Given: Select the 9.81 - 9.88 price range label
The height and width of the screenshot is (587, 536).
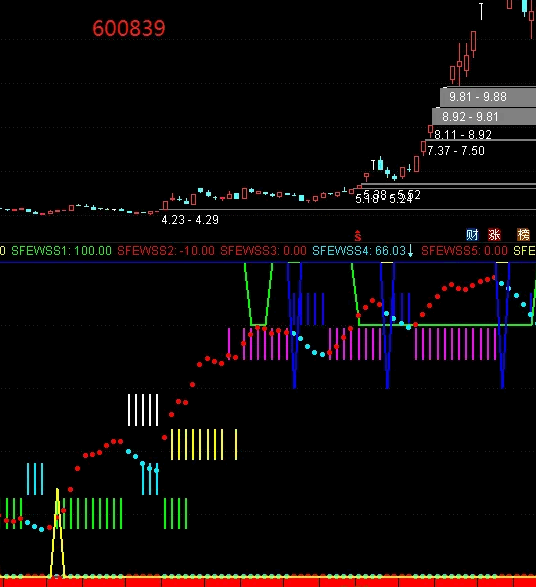Looking at the screenshot, I should (478, 97).
